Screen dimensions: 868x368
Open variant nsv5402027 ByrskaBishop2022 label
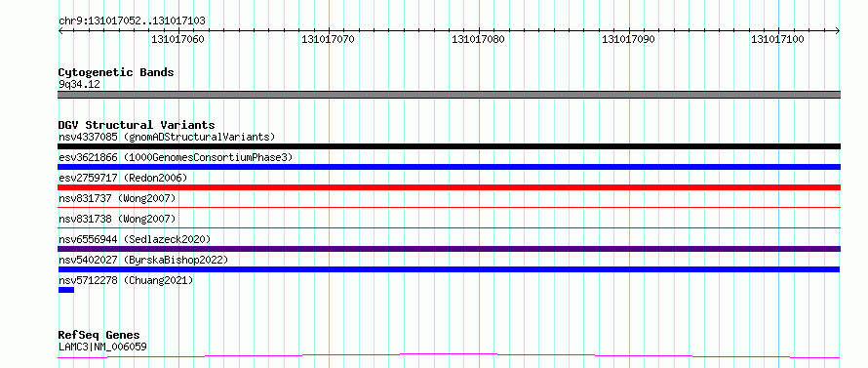pos(143,260)
